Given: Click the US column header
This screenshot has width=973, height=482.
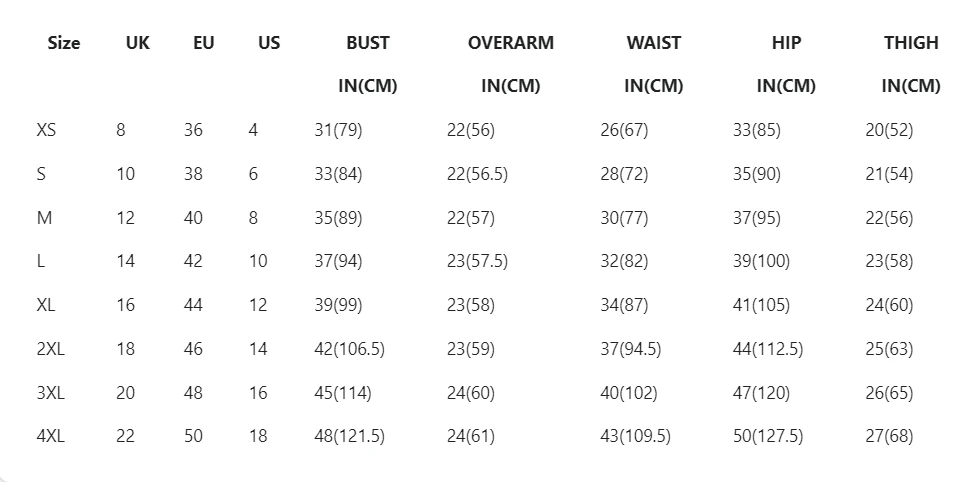Looking at the screenshot, I should [x=269, y=43].
